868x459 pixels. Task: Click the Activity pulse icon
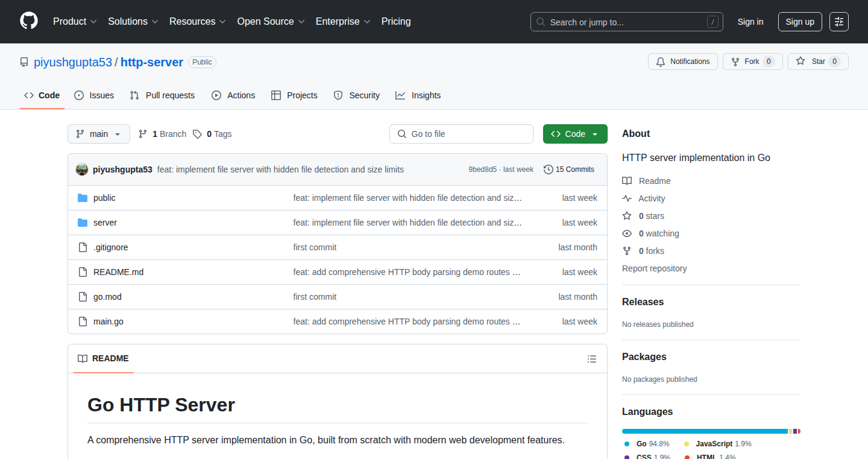[627, 198]
